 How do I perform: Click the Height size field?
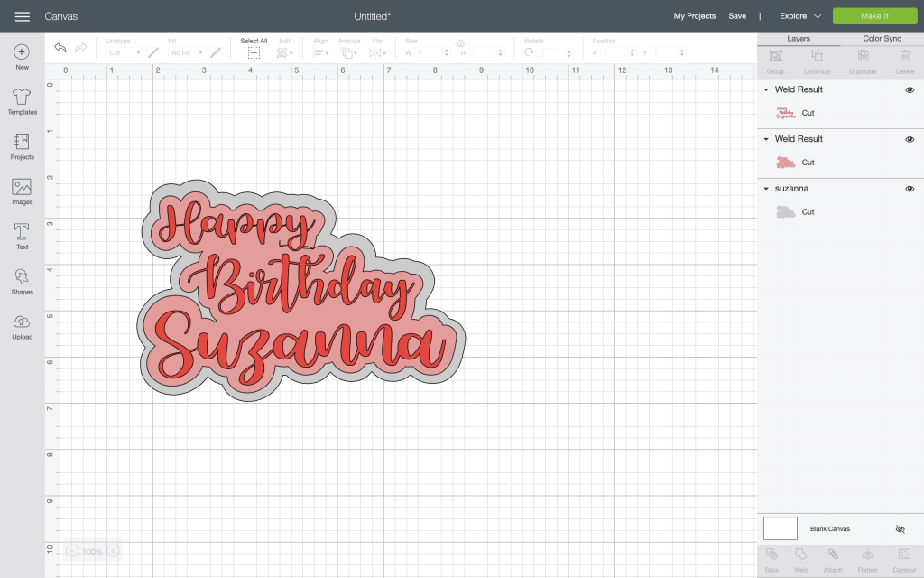(x=486, y=53)
